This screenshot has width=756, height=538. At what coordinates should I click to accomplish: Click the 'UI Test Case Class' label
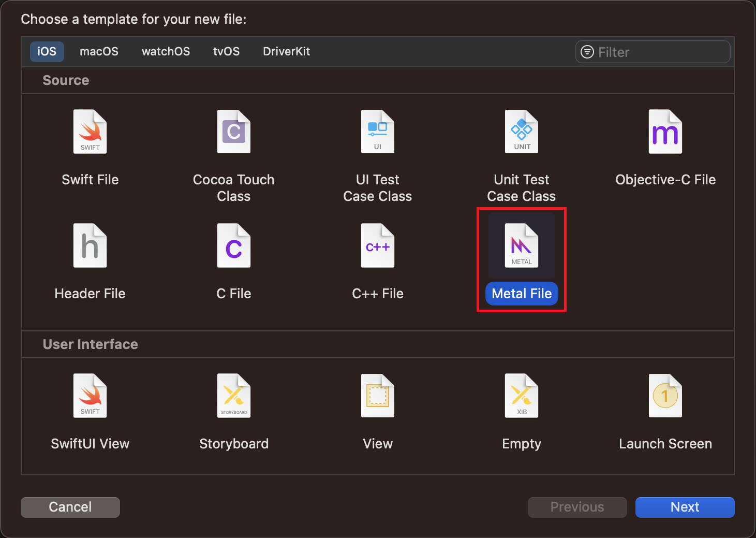coord(378,188)
